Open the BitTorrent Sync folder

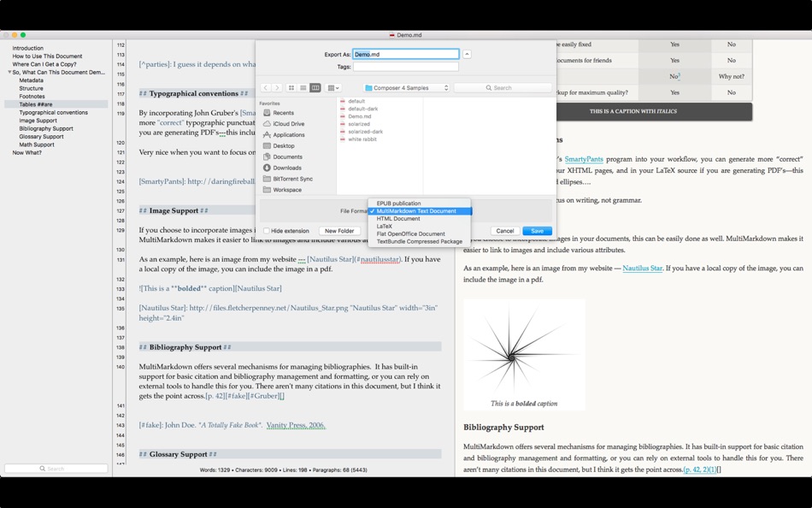pyautogui.click(x=293, y=179)
